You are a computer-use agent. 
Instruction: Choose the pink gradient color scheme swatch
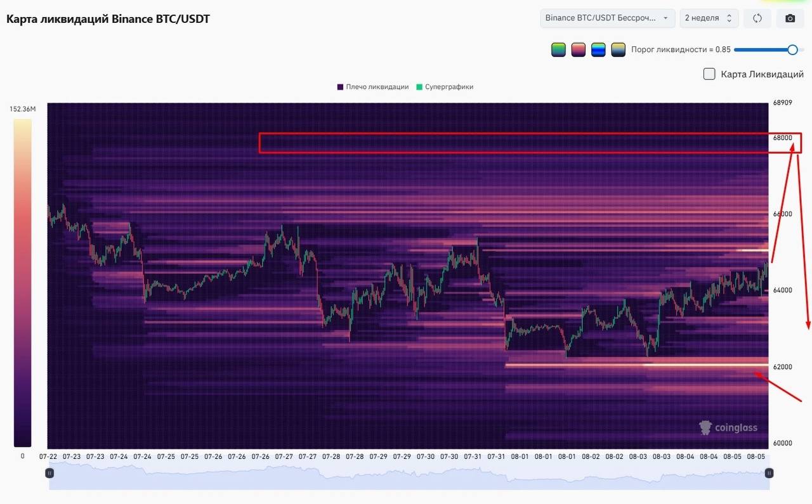(578, 49)
